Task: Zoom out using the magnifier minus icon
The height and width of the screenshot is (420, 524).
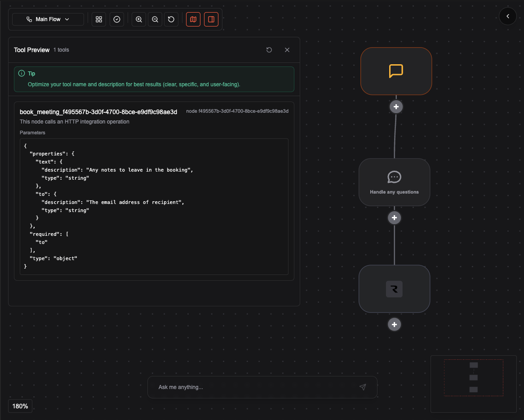Action: click(155, 19)
